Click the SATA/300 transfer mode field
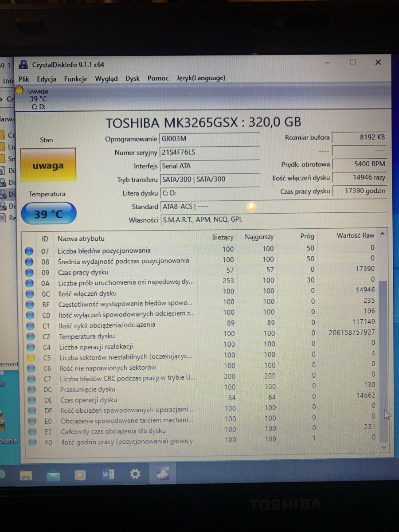This screenshot has width=399, height=532. pos(209,180)
